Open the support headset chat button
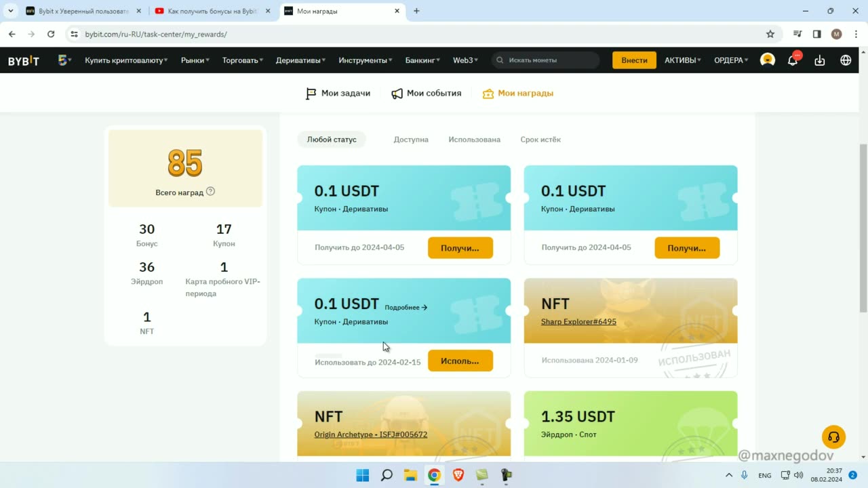 [833, 436]
